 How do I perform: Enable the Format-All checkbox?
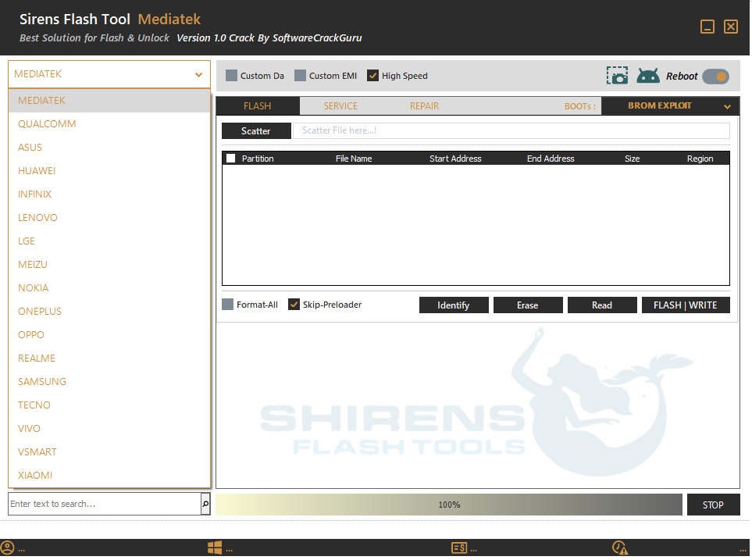coord(228,305)
